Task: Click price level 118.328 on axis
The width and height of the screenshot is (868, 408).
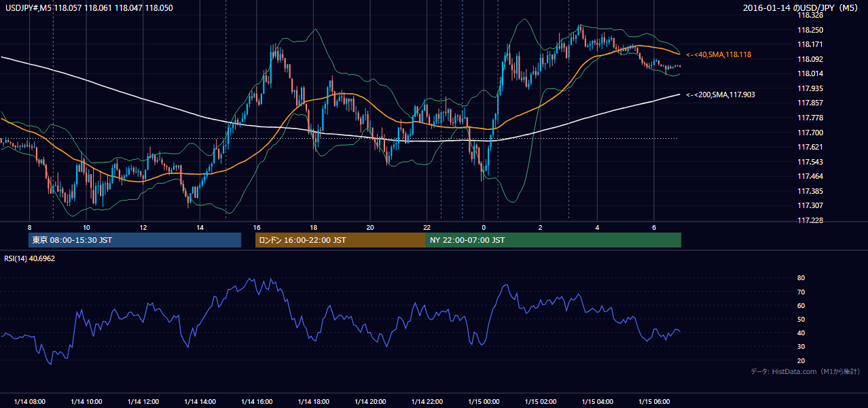Action: (x=810, y=15)
